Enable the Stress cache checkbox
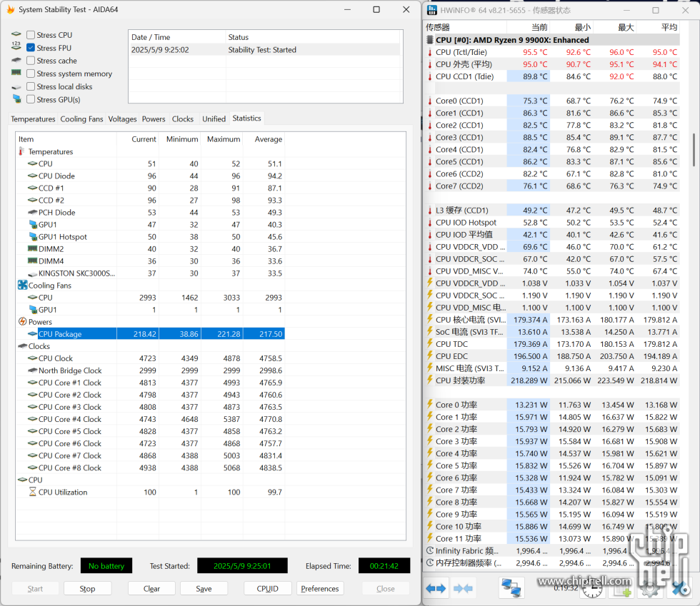This screenshot has width=700, height=606. point(31,61)
